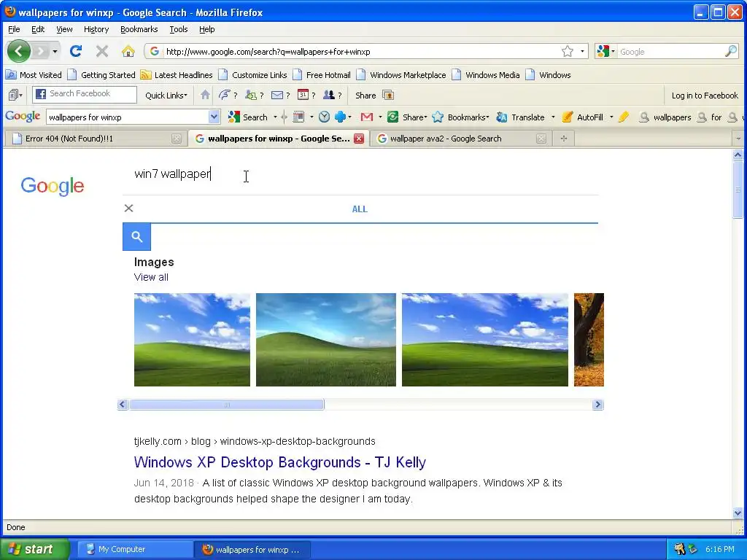The image size is (747, 560).
Task: Open the History menu
Action: tap(96, 29)
